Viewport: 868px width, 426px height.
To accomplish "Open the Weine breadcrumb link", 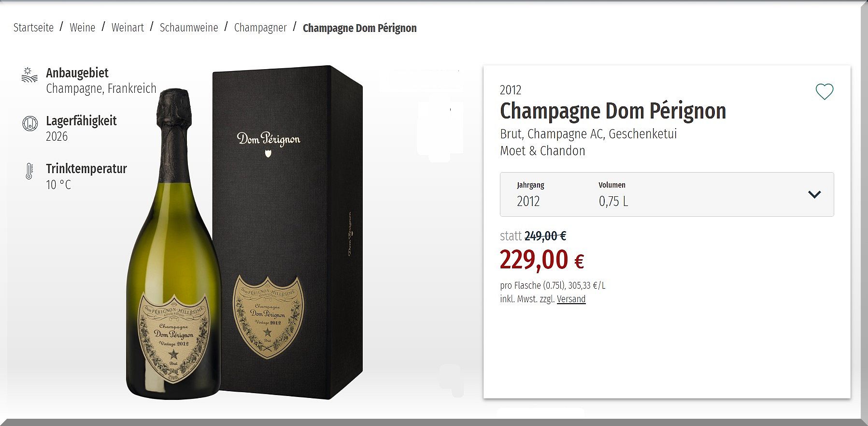I will 83,28.
